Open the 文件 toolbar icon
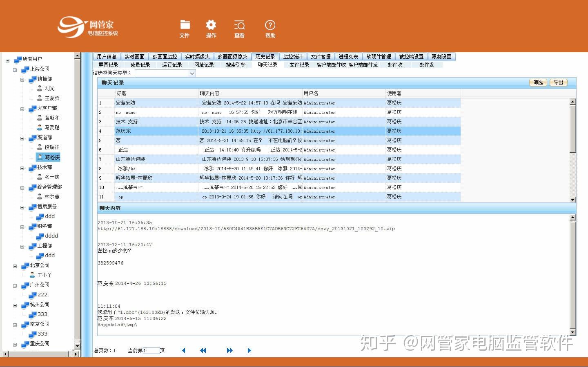The image size is (588, 367). point(185,29)
